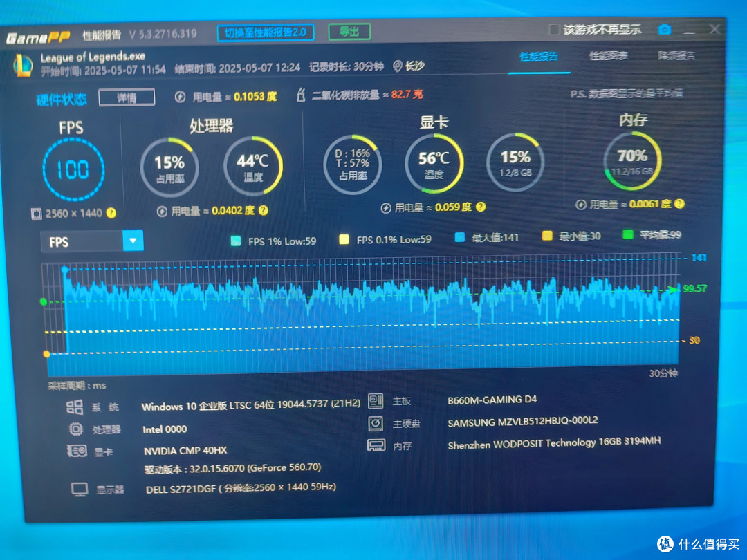747x560 pixels.
Task: Click the GamePP logo
Action: (38, 37)
